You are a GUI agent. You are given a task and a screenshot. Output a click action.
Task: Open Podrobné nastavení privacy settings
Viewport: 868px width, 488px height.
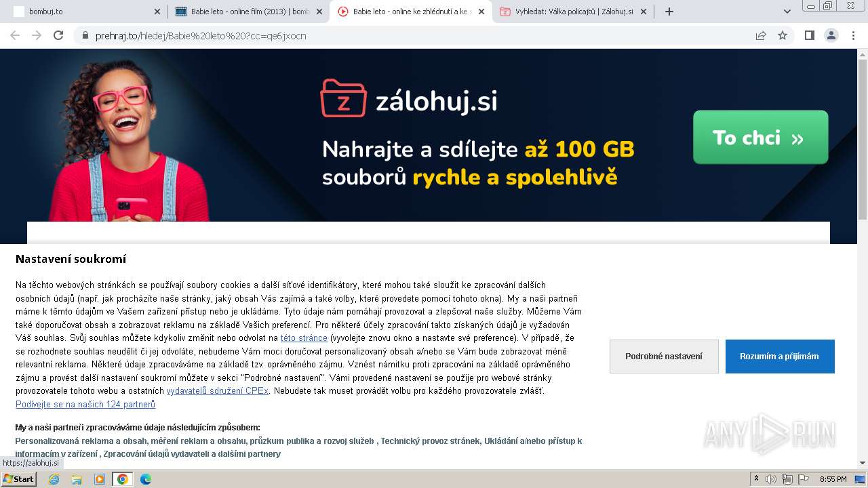tap(664, 357)
